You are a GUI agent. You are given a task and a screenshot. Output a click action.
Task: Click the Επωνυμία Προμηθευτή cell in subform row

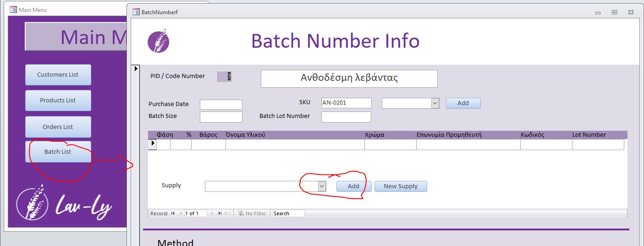(468, 145)
